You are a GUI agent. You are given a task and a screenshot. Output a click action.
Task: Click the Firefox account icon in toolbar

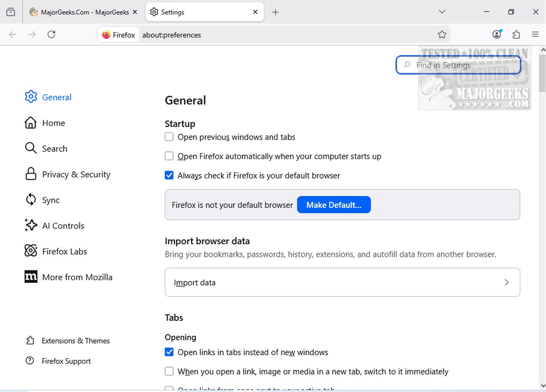click(497, 34)
